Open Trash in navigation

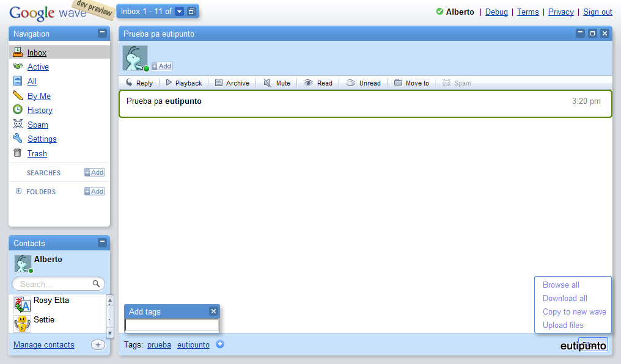coord(37,153)
